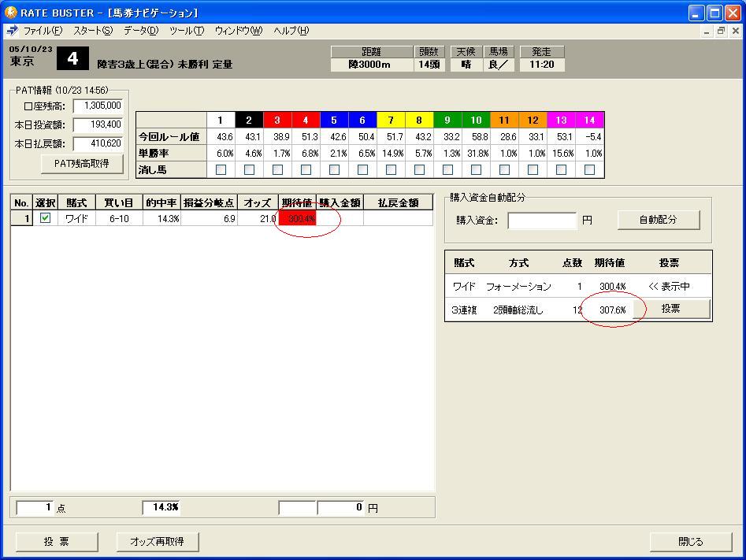The height and width of the screenshot is (560, 746).
Task: Click the オッズ再取得 button
Action: 158,541
